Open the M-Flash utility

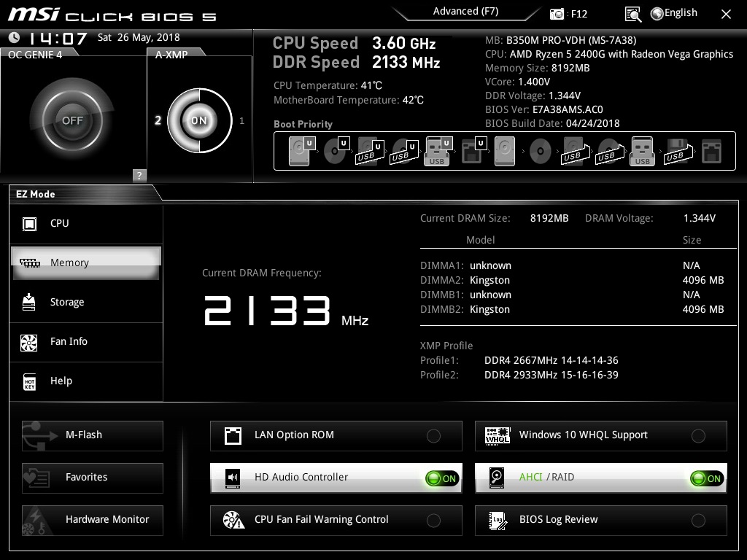pos(93,435)
